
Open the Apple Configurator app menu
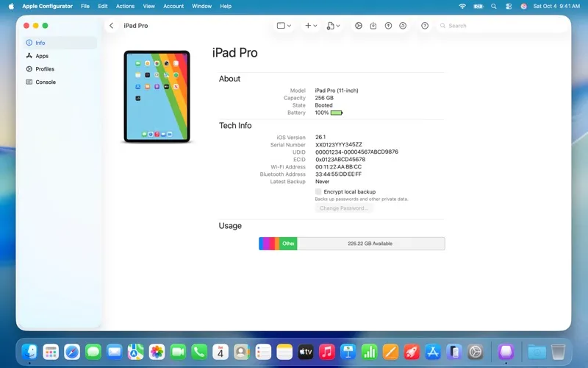click(47, 6)
